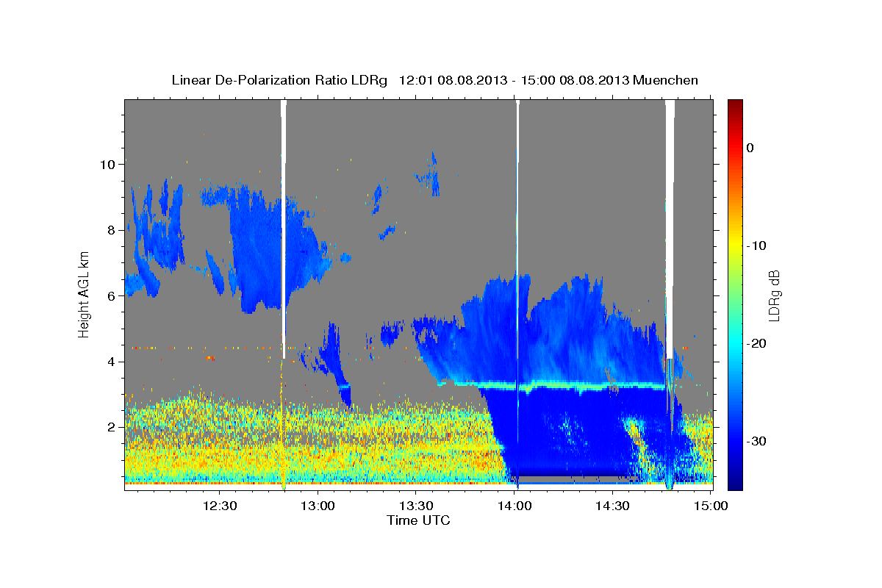Viewport: 882px width, 588px height.
Task: Click the "LDRg dB" colorbar label
Action: click(774, 296)
